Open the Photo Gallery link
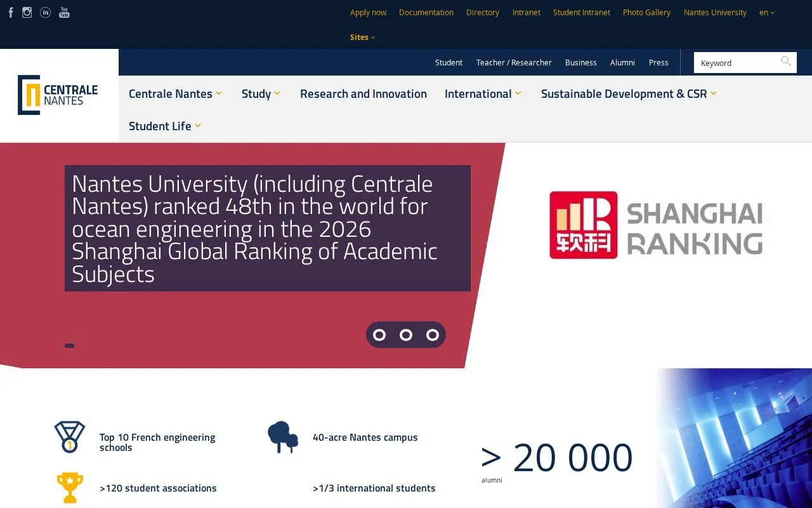Image resolution: width=812 pixels, height=508 pixels. (646, 13)
